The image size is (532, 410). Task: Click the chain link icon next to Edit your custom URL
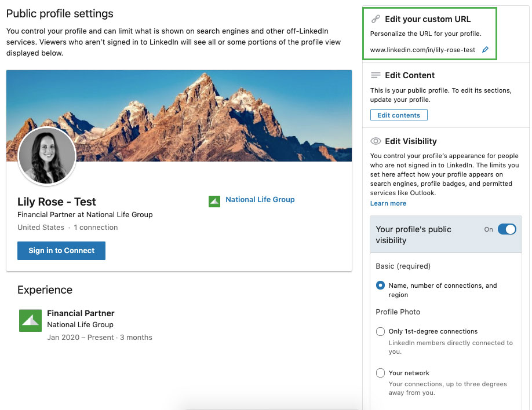(376, 19)
